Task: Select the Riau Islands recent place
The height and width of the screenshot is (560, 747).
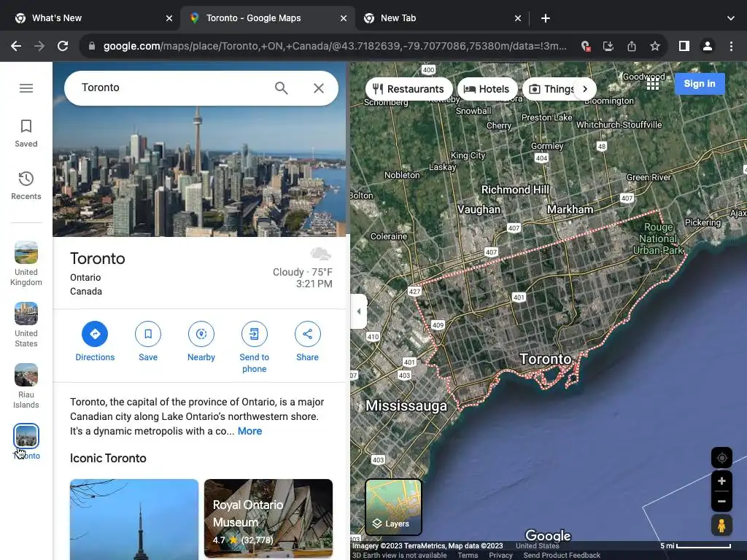Action: point(26,386)
